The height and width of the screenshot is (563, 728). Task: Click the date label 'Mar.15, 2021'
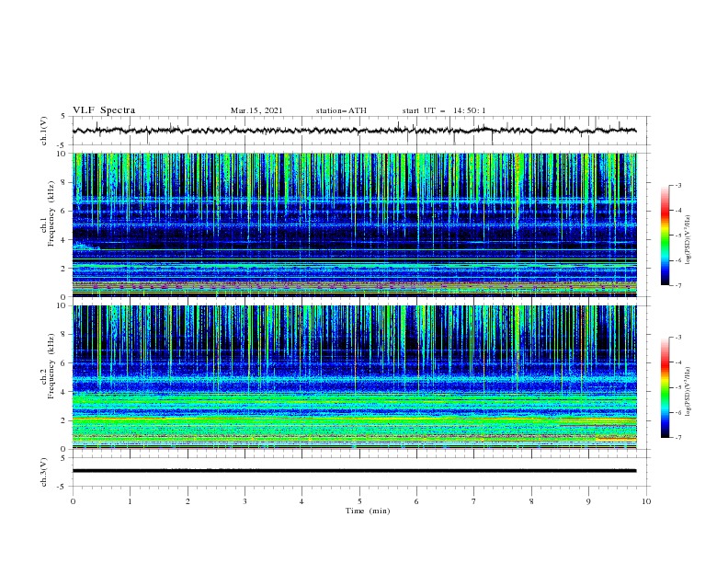(x=256, y=110)
